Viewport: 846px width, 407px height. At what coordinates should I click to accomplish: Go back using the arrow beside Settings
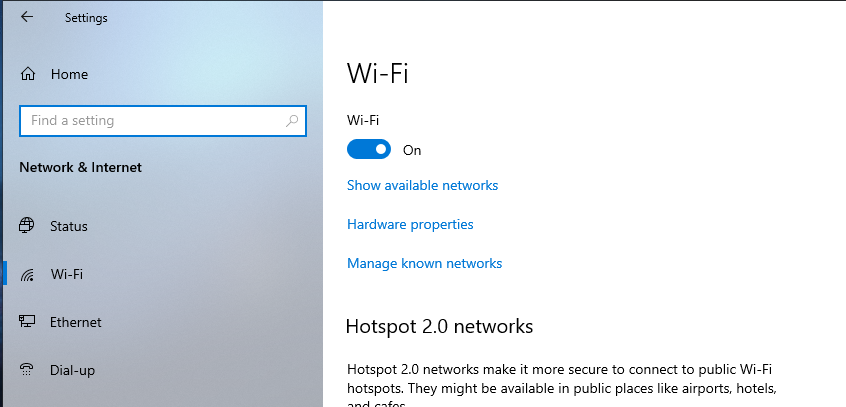click(x=26, y=17)
